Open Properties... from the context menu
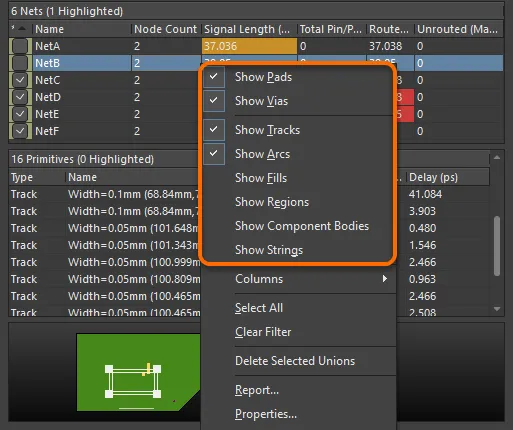Image resolution: width=513 pixels, height=430 pixels. [x=266, y=414]
